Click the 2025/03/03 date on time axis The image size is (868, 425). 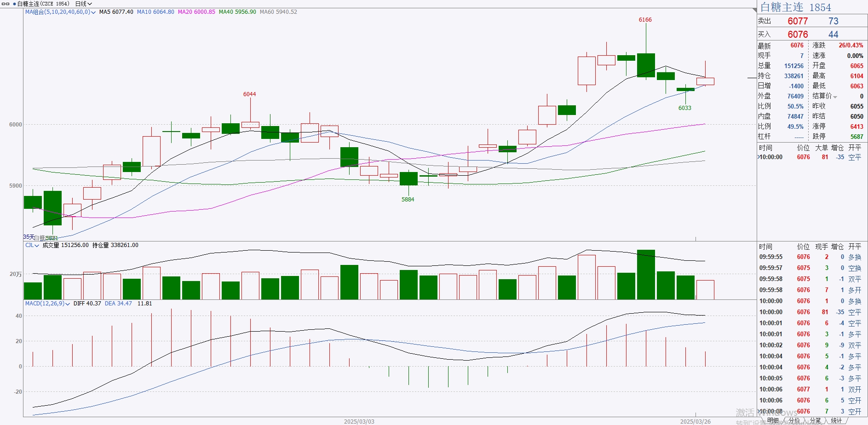(x=359, y=421)
